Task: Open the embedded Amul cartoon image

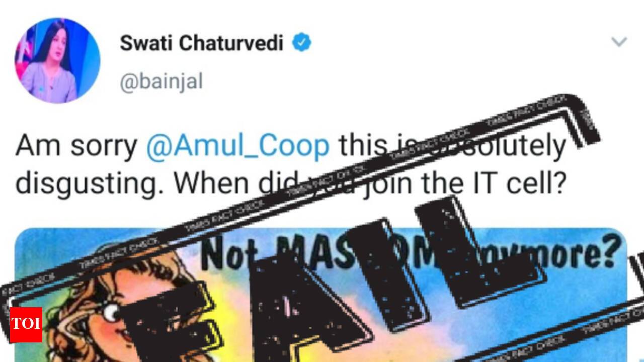Action: click(321, 295)
